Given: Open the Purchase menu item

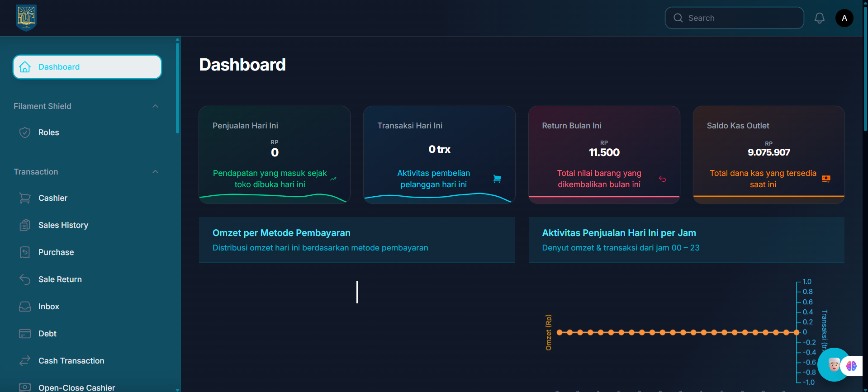Looking at the screenshot, I should click(56, 252).
